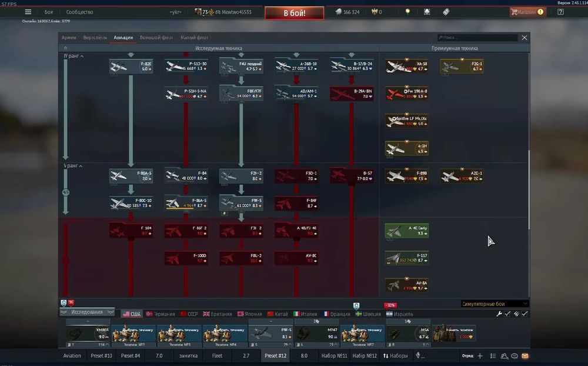Open the Бои menu
Screen dimensions: 588x366
point(49,12)
